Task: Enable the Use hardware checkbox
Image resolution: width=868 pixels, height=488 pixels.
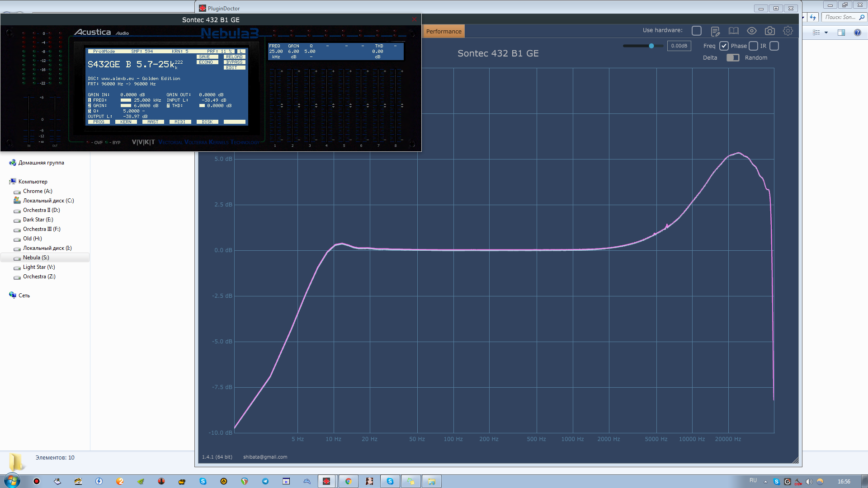Action: point(697,31)
